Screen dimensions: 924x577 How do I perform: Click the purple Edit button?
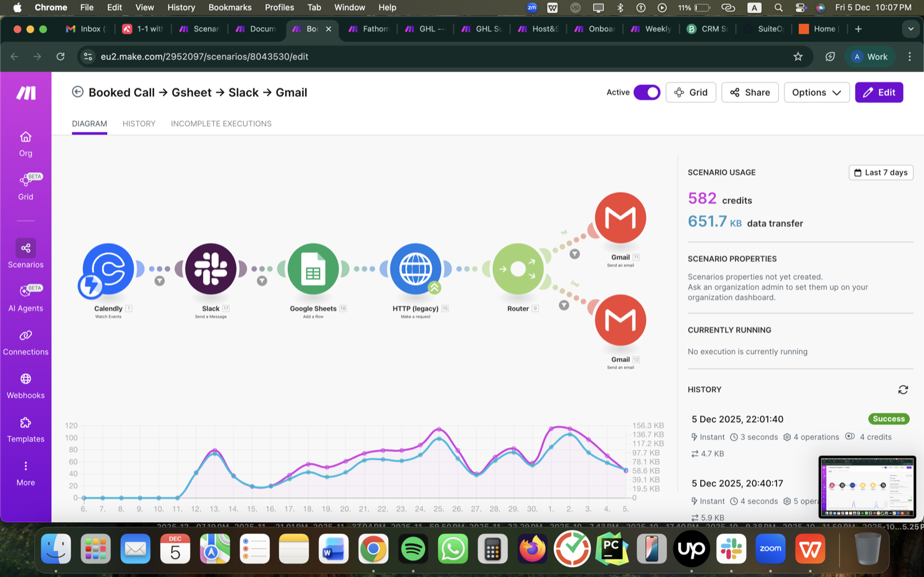(x=879, y=92)
